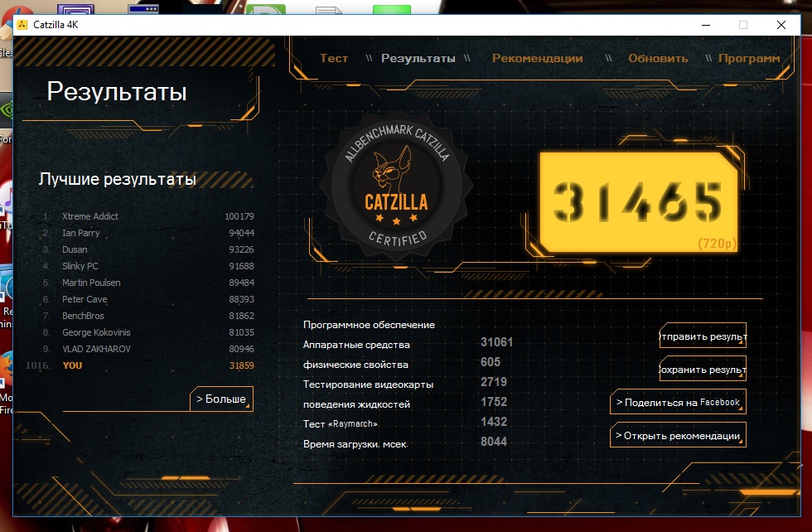This screenshot has width=812, height=532.
Task: Click your score value 31859
Action: click(241, 365)
